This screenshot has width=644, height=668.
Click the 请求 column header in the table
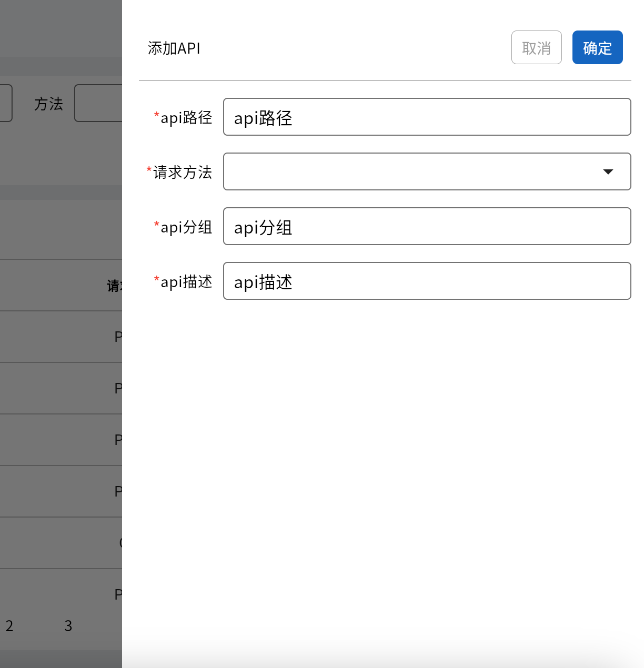[x=114, y=286]
